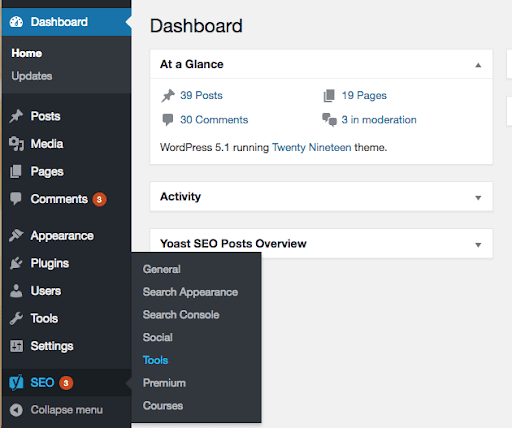Select Tools in the SEO flyout menu
This screenshot has height=428, width=512.
pyautogui.click(x=155, y=360)
